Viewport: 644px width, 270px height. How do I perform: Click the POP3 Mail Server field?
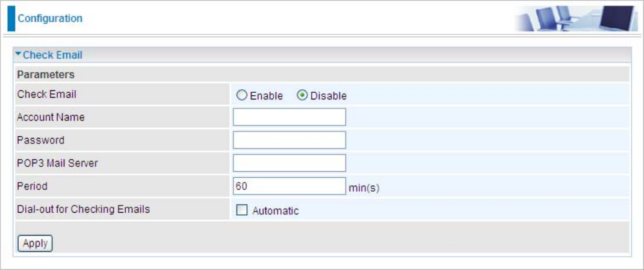[289, 163]
